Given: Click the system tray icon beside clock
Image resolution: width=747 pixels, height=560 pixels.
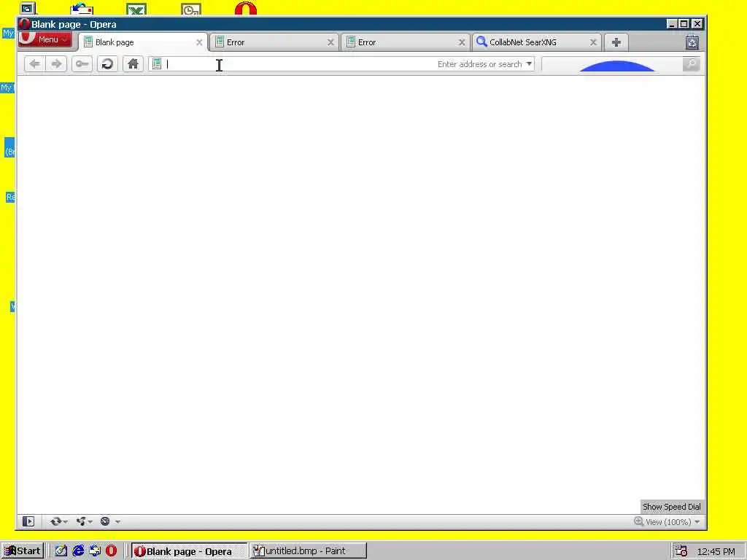Looking at the screenshot, I should coord(681,551).
